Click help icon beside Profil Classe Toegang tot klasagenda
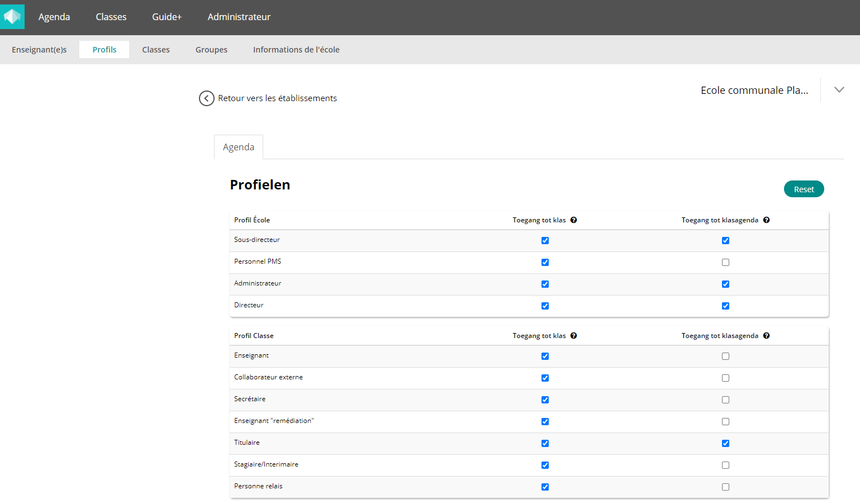Image resolution: width=860 pixels, height=504 pixels. 766,336
